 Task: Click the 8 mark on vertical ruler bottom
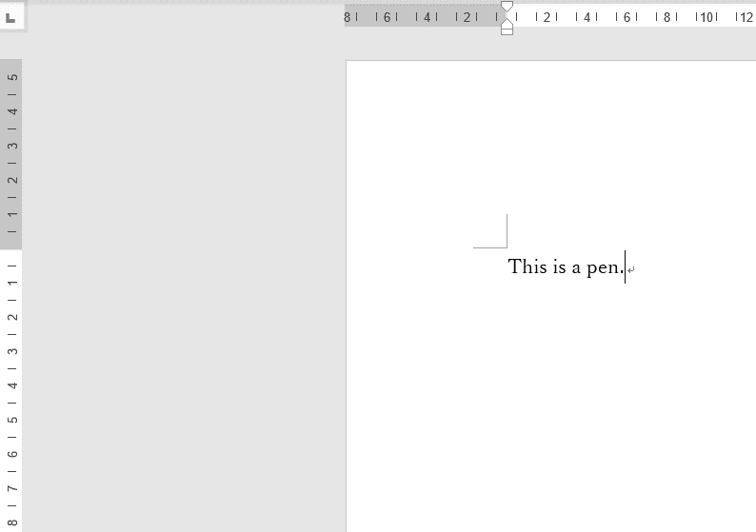pos(13,522)
